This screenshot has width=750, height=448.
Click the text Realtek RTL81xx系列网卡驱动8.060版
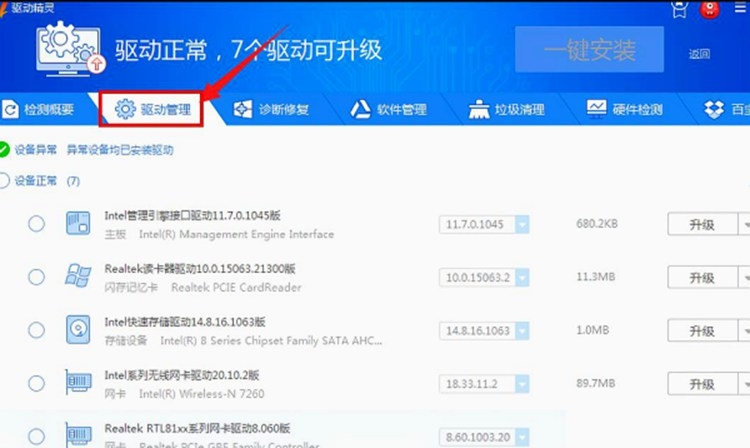pyautogui.click(x=198, y=428)
